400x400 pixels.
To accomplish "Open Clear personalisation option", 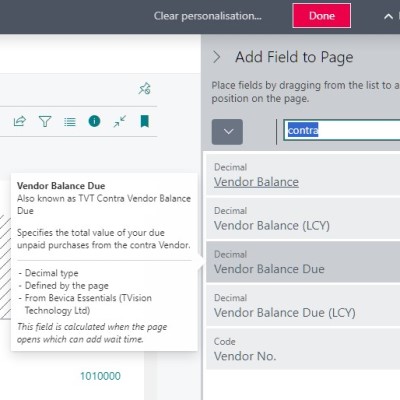I will click(x=207, y=16).
